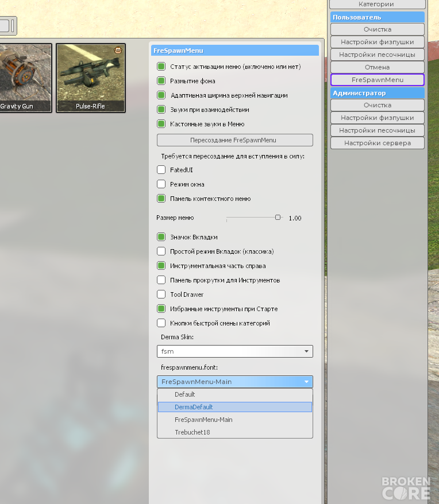Disable the Размытие фона checkbox

pos(161,81)
